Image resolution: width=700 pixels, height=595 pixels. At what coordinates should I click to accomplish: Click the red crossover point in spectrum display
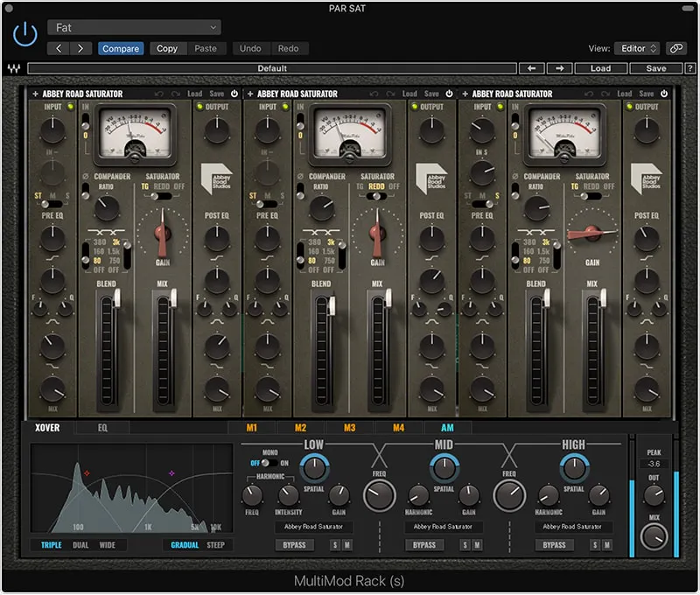(x=87, y=472)
